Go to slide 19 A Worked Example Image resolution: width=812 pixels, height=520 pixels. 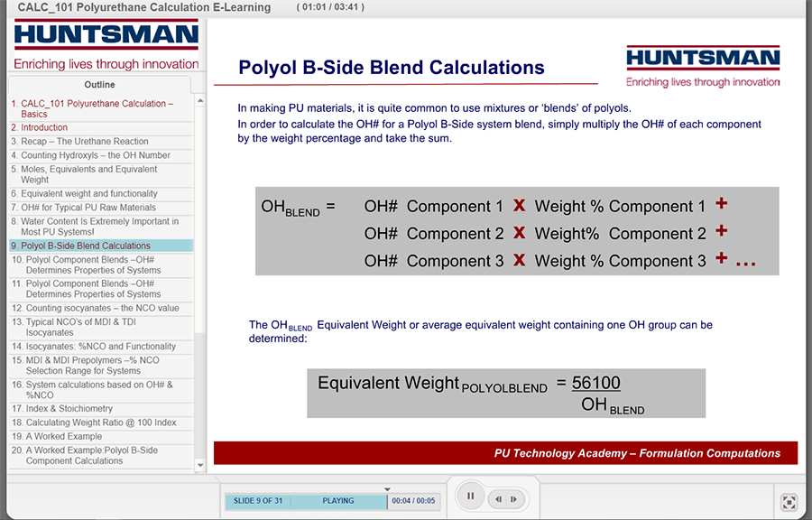63,436
